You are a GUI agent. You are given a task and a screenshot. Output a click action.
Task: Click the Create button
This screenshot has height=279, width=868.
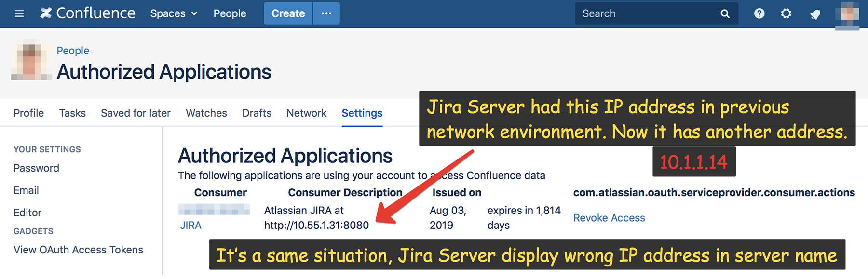pyautogui.click(x=288, y=13)
